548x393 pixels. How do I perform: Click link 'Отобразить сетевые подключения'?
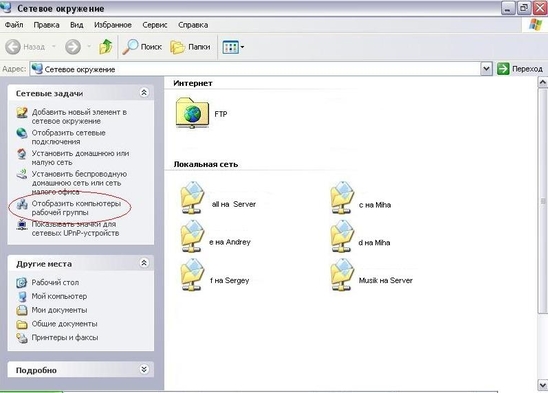click(68, 137)
